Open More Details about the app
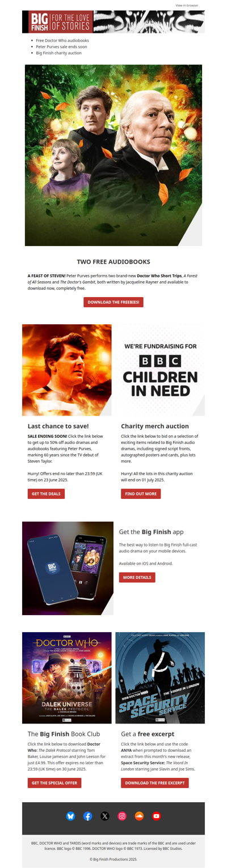This screenshot has width=227, height=868. click(137, 577)
